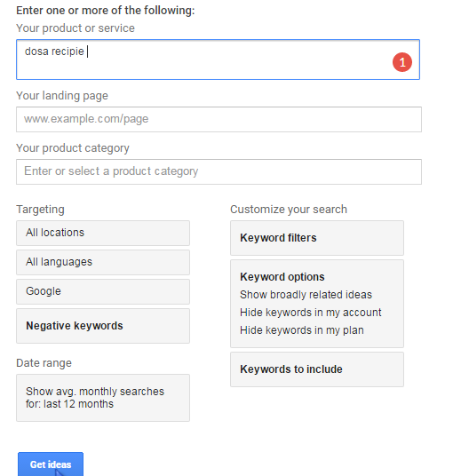Open the All locations targeting option
The image size is (453, 476).
click(103, 234)
